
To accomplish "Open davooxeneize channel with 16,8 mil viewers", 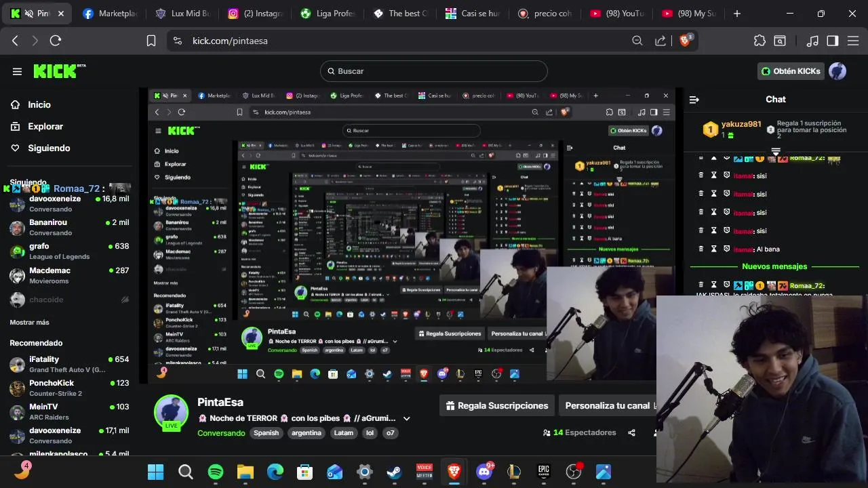I will point(69,203).
